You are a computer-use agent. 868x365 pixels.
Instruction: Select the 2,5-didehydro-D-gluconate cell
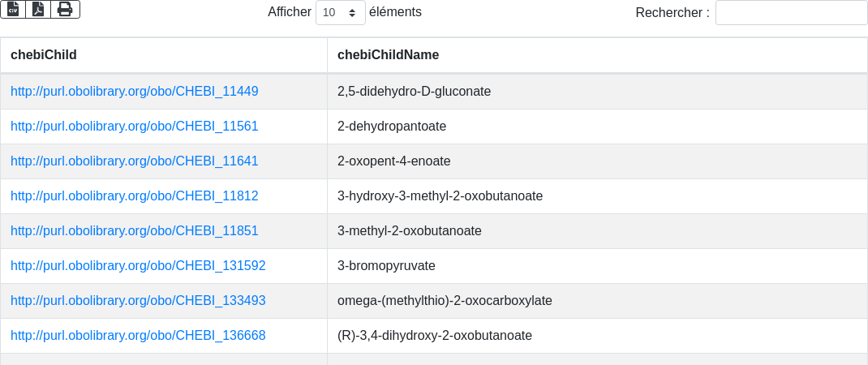tap(415, 92)
